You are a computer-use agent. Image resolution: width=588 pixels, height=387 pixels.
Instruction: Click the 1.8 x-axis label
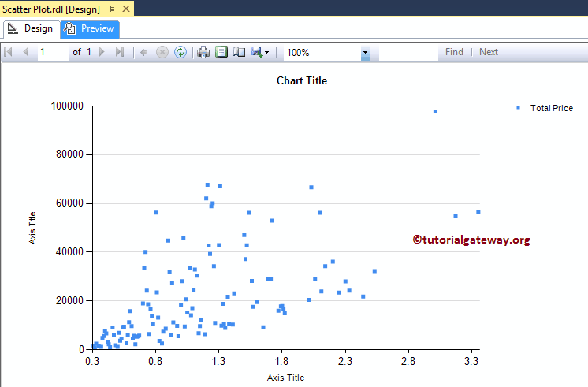[x=281, y=361]
